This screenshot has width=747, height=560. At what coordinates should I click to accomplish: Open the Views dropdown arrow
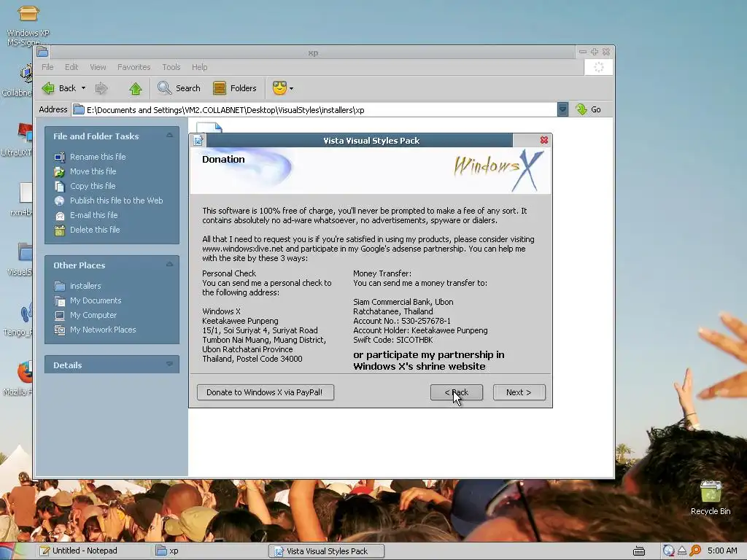(292, 88)
